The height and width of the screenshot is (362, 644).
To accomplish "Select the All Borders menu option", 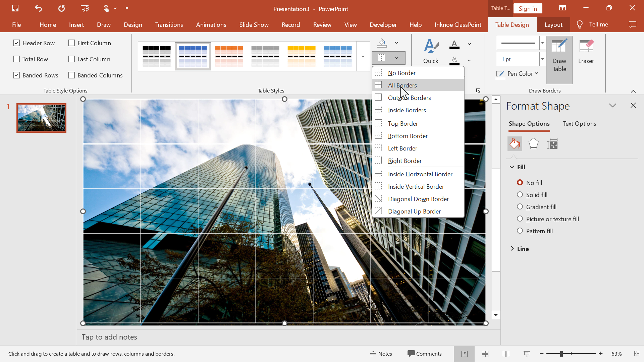I will [x=401, y=85].
